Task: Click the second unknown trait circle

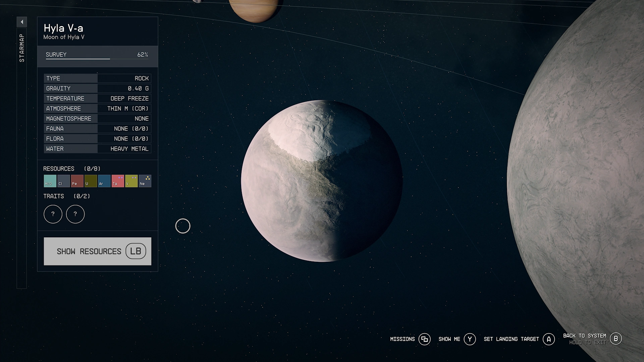Action: point(75,214)
